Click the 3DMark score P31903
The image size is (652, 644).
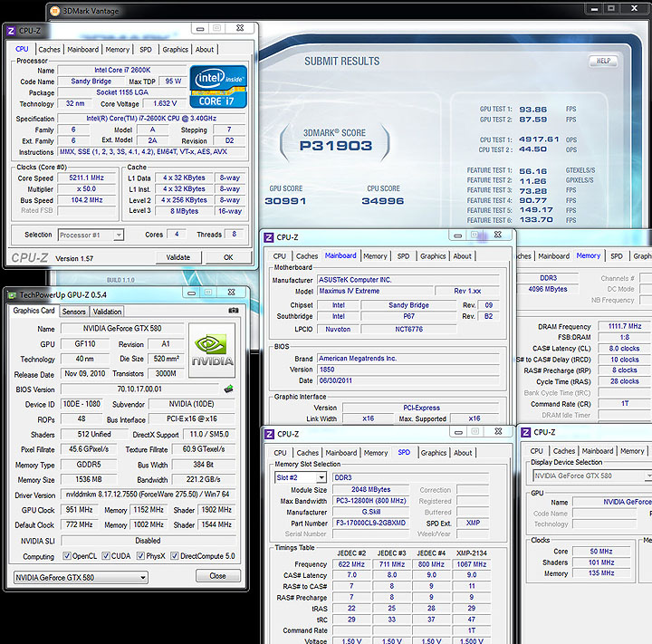(x=336, y=146)
